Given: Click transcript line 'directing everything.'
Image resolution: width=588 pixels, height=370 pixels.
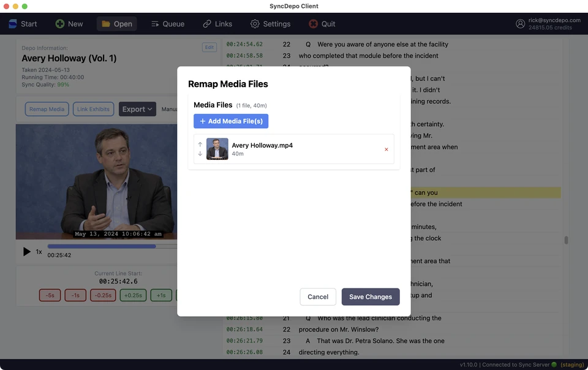Looking at the screenshot, I should click(x=329, y=352).
